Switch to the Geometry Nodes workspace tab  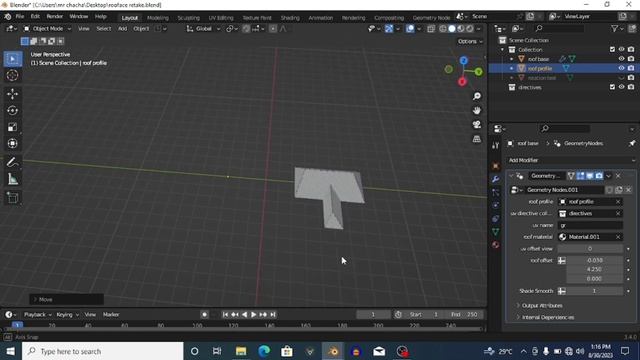click(x=431, y=18)
